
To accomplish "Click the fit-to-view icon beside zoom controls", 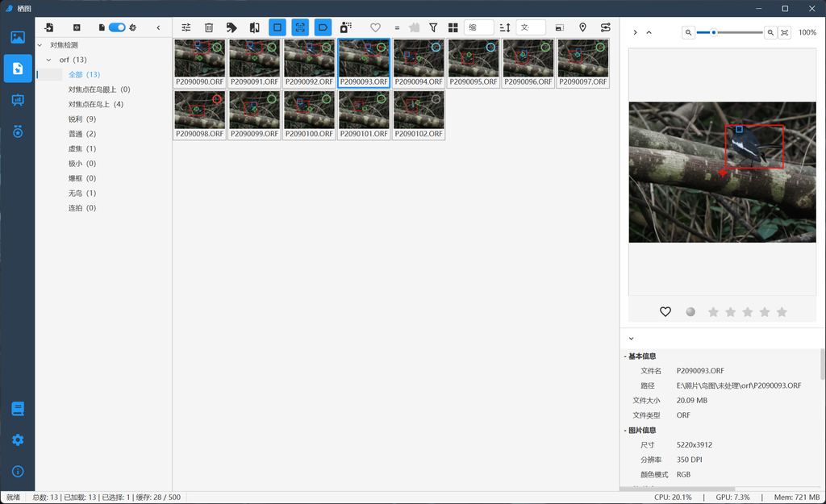I will click(784, 32).
